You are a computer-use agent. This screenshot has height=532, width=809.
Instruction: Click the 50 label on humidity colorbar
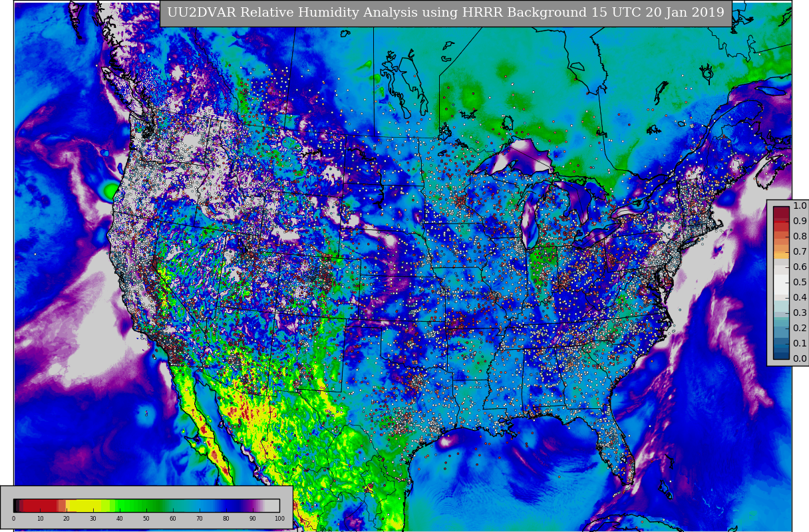[146, 519]
